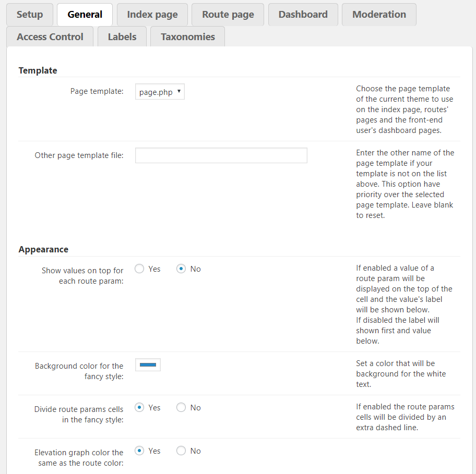Select Yes for Show values on top
This screenshot has height=474, width=476.
point(139,269)
